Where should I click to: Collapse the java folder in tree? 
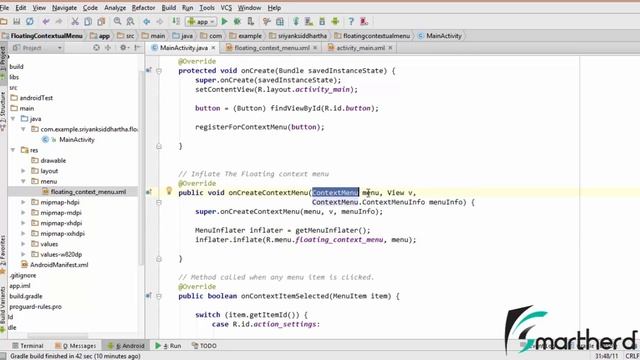tap(13, 118)
